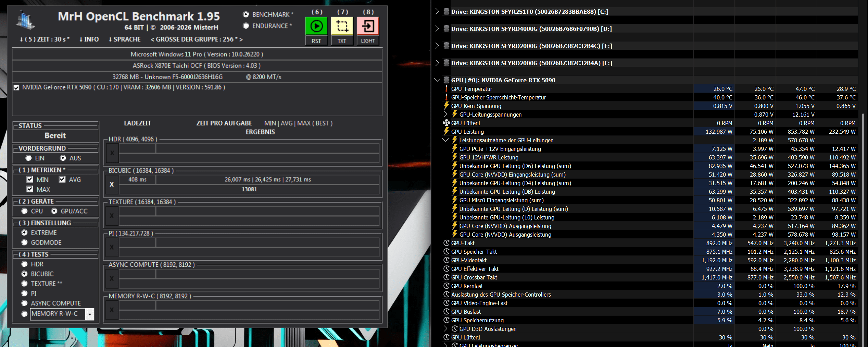The width and height of the screenshot is (868, 347).
Task: Expand the GPU-Leitungsspannungen sub-node
Action: click(x=445, y=115)
